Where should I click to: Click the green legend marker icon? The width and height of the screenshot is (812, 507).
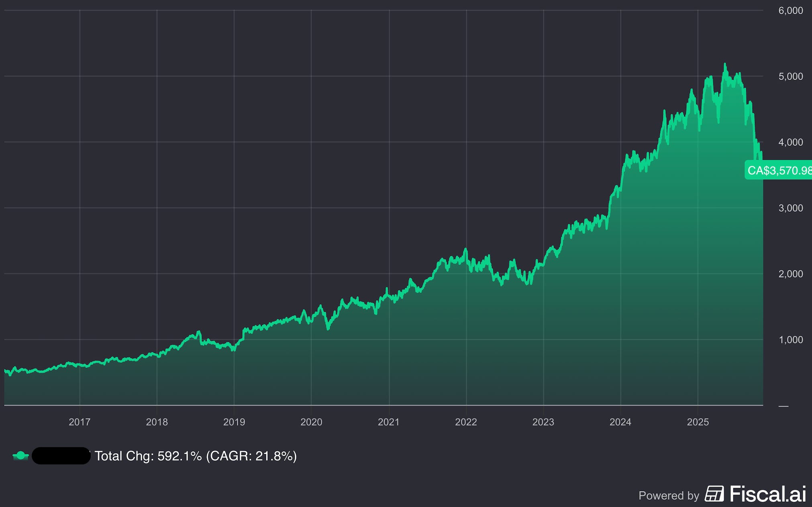pos(20,456)
